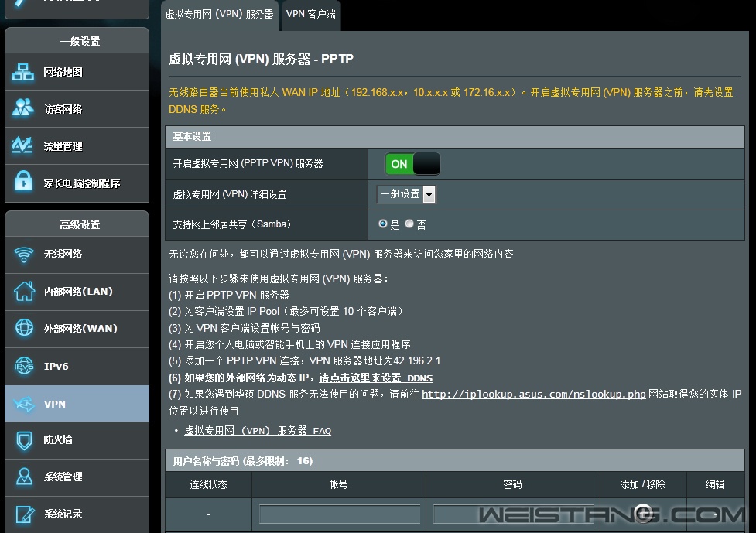This screenshot has width=756, height=533.
Task: Click the 帐号 input field
Action: click(x=340, y=514)
